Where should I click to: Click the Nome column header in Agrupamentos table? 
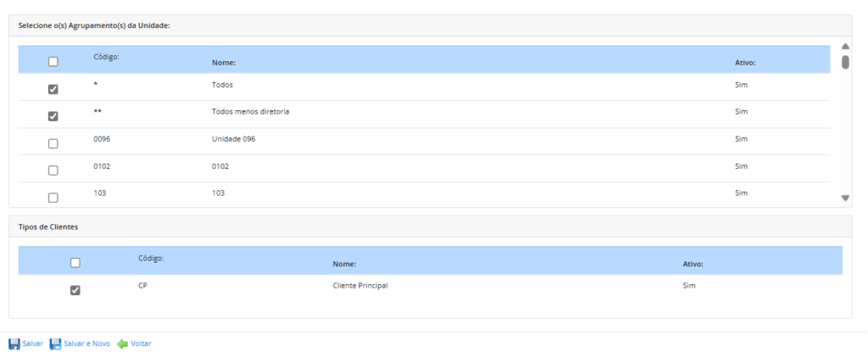tap(223, 63)
